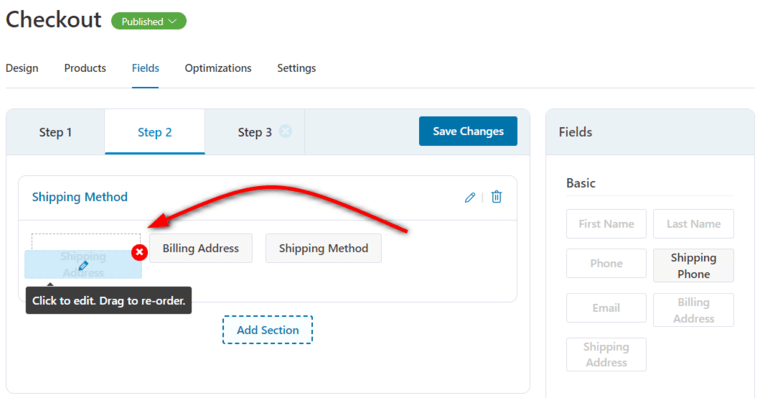Open the Settings tab
The width and height of the screenshot is (760, 398).
click(296, 68)
